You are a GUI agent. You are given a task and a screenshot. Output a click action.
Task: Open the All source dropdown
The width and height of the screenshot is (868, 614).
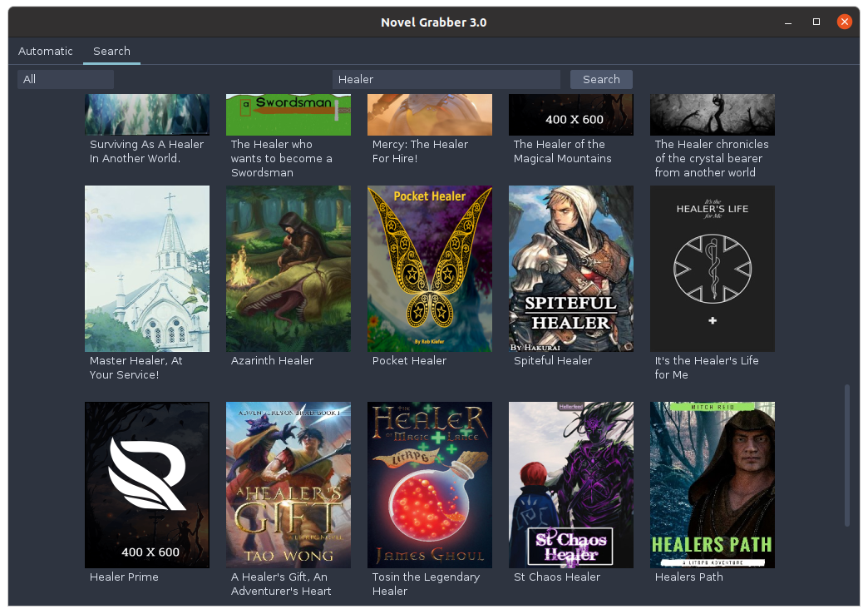tap(66, 79)
